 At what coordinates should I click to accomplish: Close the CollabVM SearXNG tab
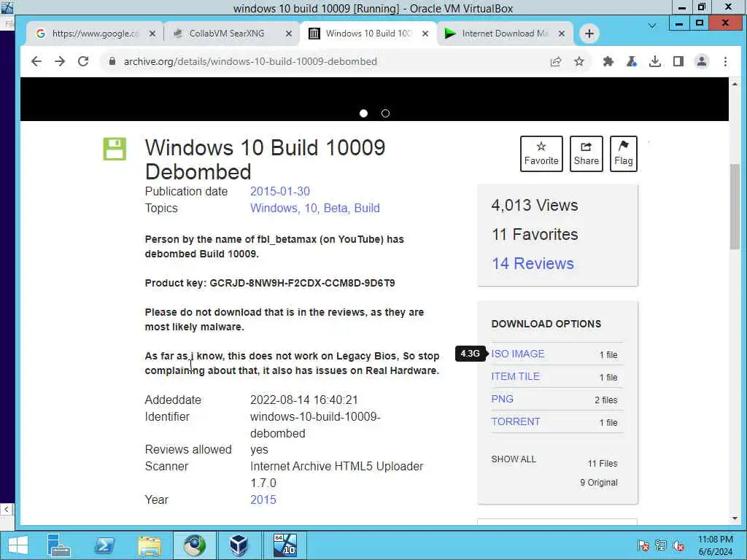click(288, 34)
